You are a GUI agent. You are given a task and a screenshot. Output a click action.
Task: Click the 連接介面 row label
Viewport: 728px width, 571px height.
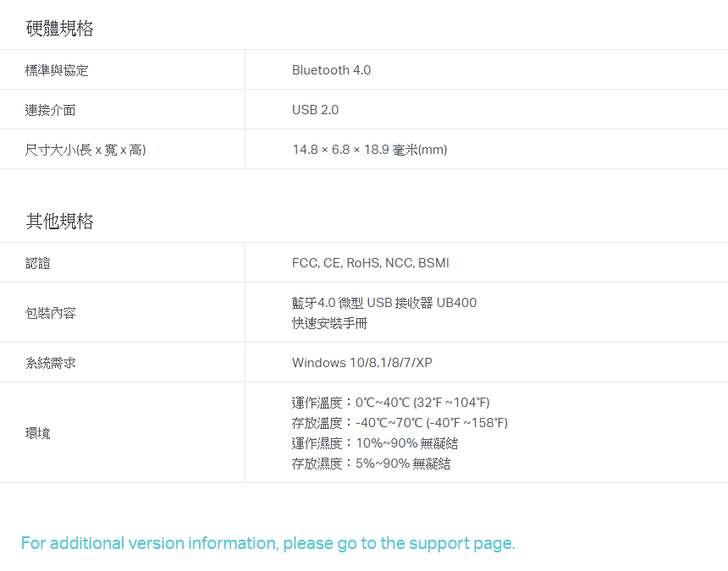click(x=50, y=111)
